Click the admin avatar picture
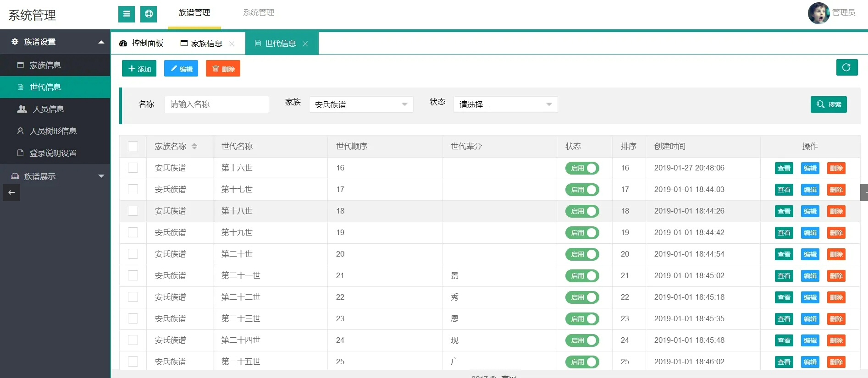The height and width of the screenshot is (378, 868). tap(818, 13)
